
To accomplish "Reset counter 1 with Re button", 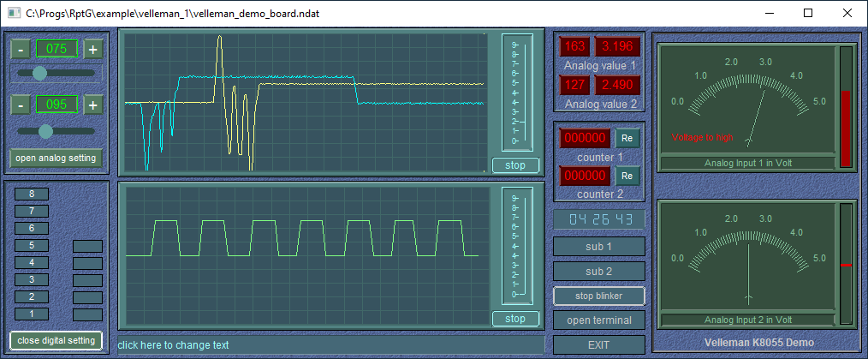I will click(626, 138).
